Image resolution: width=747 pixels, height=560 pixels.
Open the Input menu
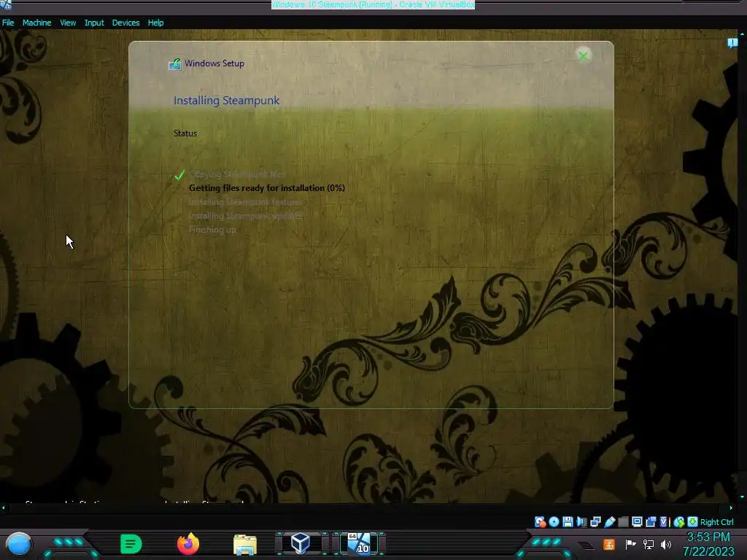pyautogui.click(x=94, y=23)
